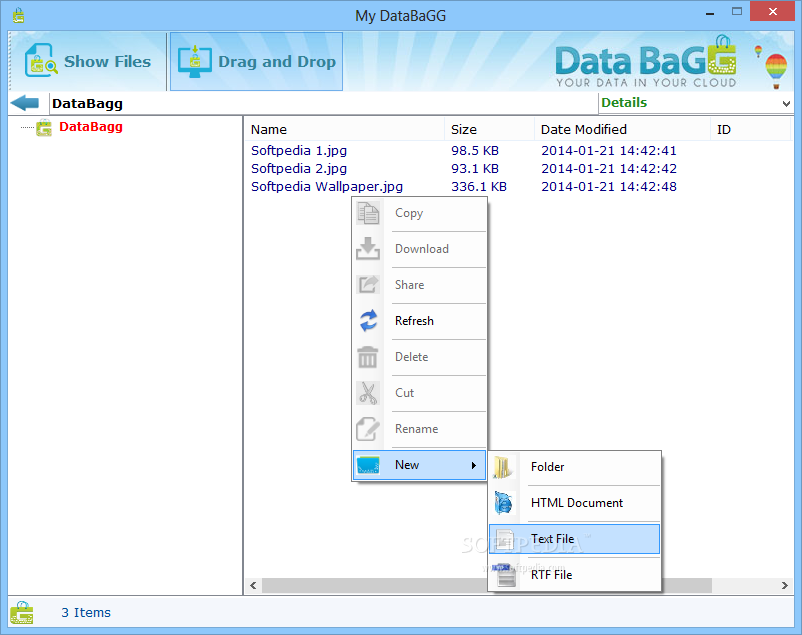Click the DataBagg tree node bag icon
This screenshot has width=802, height=635.
pos(44,127)
